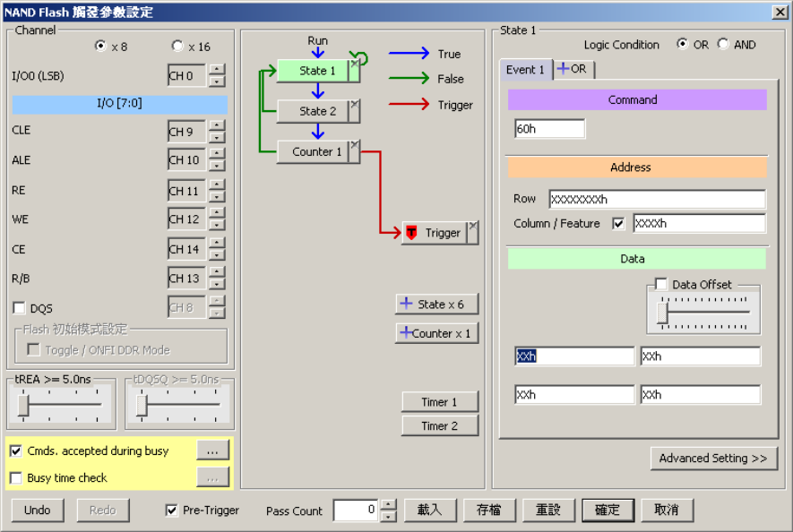The height and width of the screenshot is (532, 793).
Task: Remove State 1 using its X icon
Action: click(x=355, y=64)
